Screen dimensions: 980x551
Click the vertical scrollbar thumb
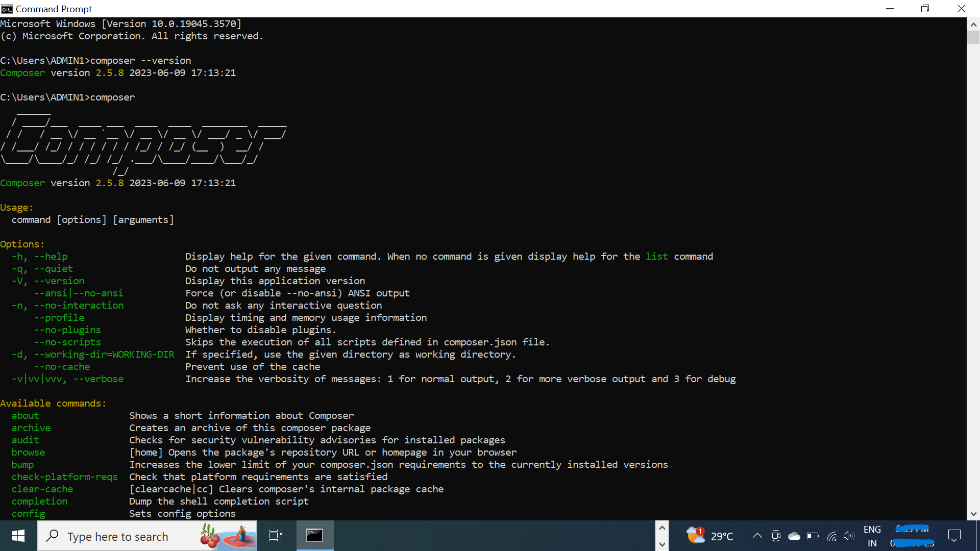coord(973,38)
